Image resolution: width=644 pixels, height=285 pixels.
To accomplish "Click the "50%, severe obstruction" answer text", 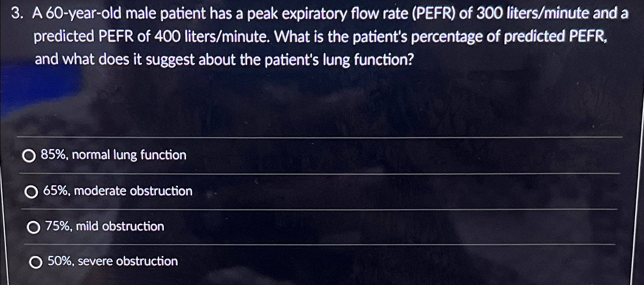I will [112, 261].
